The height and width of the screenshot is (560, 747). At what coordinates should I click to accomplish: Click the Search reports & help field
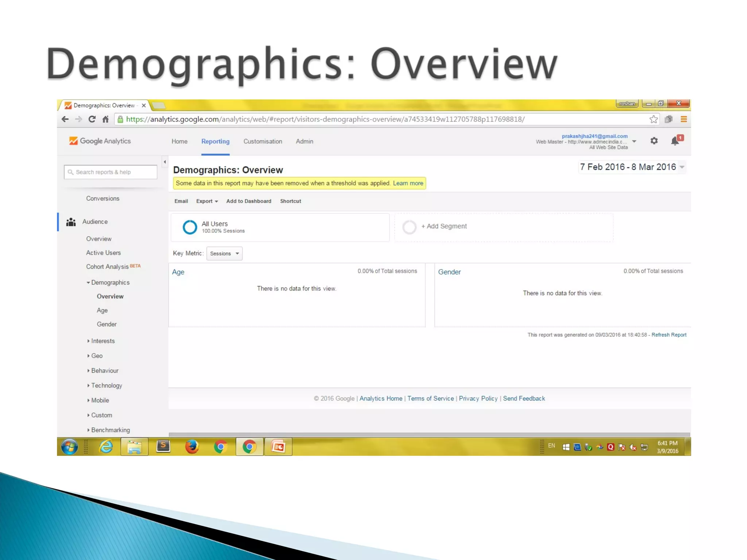[x=111, y=172]
